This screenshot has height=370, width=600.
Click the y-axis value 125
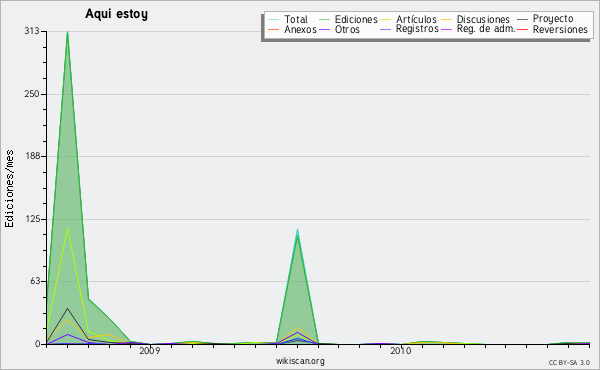[x=32, y=220]
